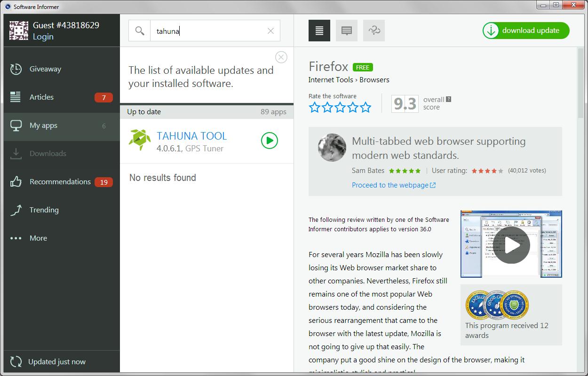
Task: Switch to the related software tab
Action: (374, 31)
